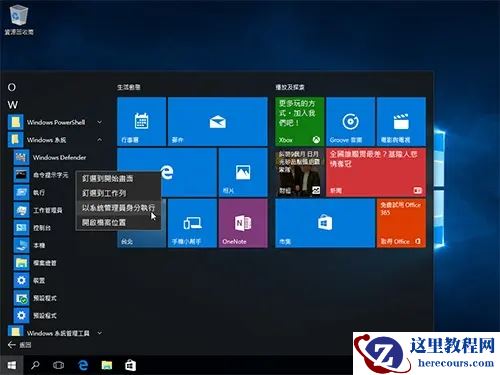Viewport: 500px width, 375px height.
Task: Open the 財經 Money news photo tile
Action: coord(299,172)
